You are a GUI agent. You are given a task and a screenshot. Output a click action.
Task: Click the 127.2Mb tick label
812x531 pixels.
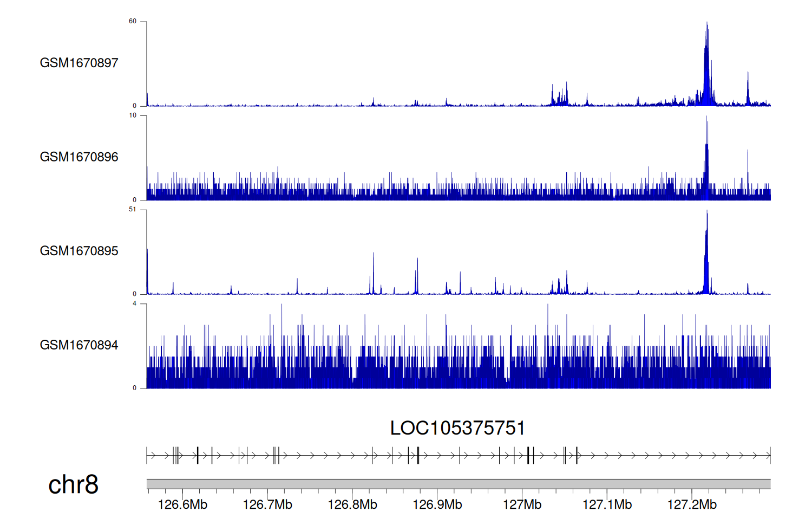point(692,504)
